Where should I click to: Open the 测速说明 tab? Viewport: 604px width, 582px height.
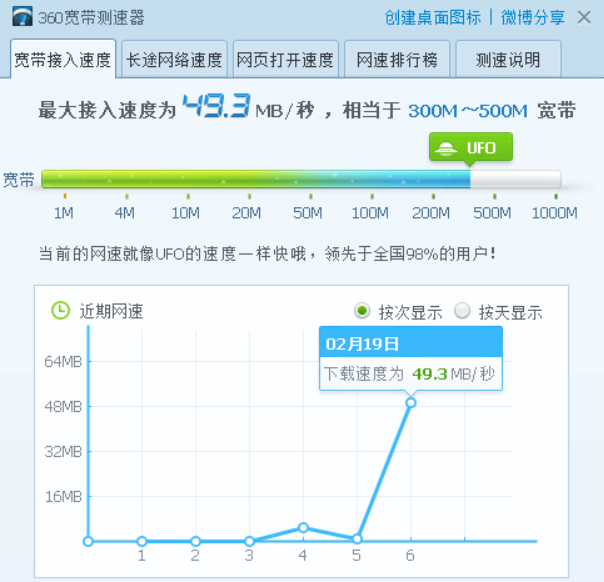coord(508,59)
